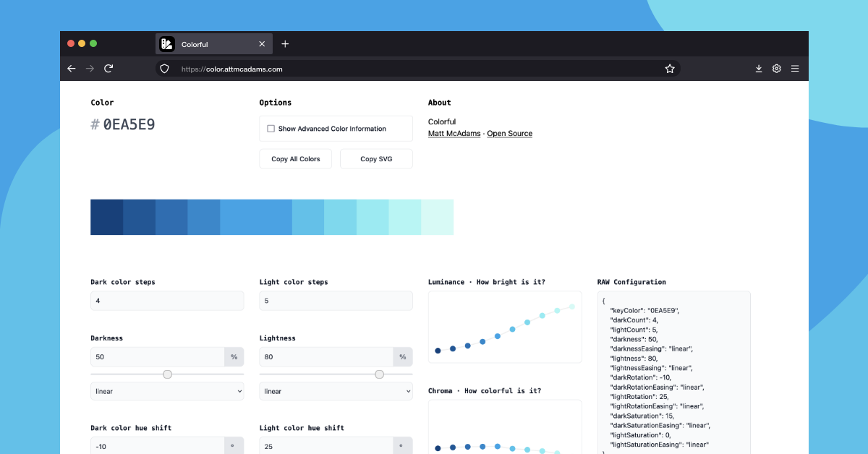Image resolution: width=868 pixels, height=454 pixels.
Task: Open the hamburger menu icon
Action: click(x=795, y=68)
